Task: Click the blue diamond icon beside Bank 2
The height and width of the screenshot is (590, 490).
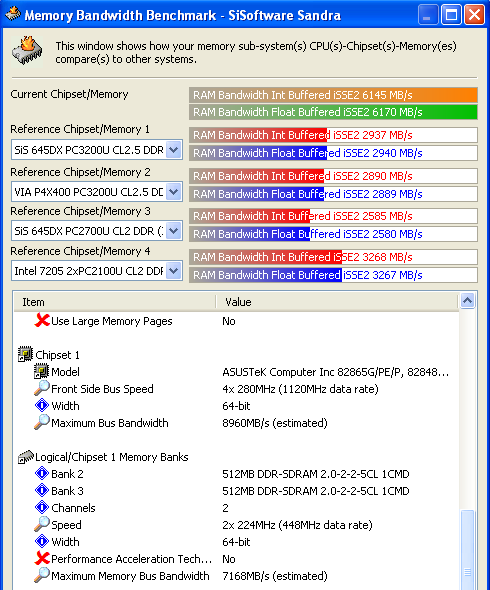Action: tap(42, 473)
